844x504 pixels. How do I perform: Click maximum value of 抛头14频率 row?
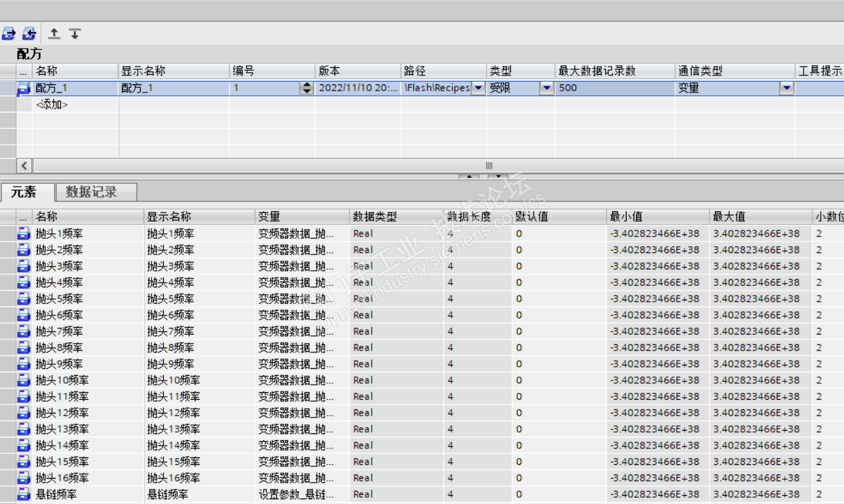coord(760,445)
